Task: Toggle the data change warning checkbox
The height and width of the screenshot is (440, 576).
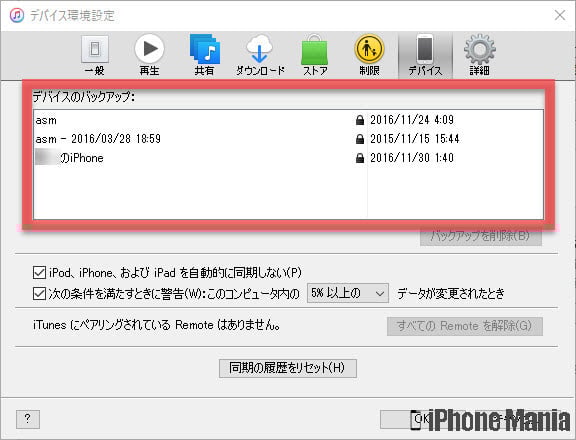Action: [x=39, y=293]
